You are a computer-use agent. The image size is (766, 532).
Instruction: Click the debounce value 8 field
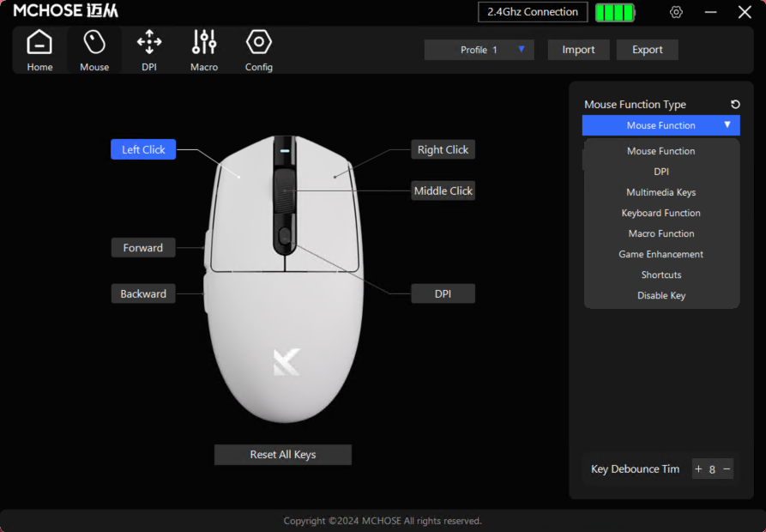pyautogui.click(x=712, y=469)
